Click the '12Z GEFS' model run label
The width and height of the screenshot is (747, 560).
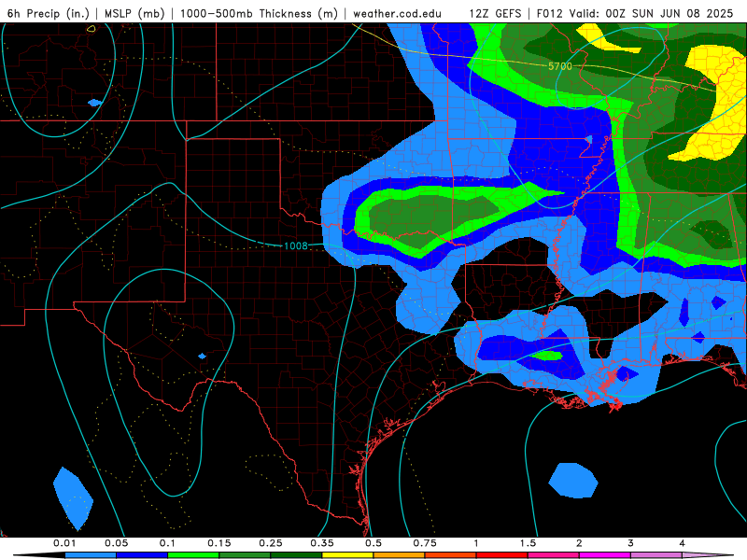coord(496,13)
